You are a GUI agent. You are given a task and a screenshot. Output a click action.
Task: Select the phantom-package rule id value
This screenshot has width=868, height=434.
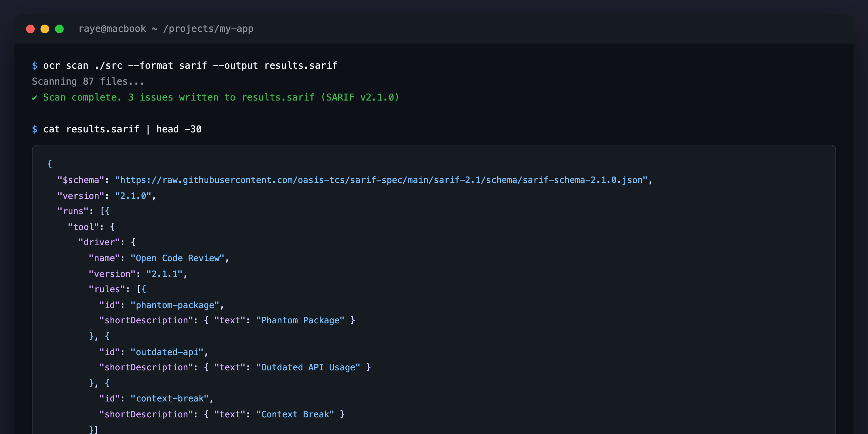pos(175,305)
